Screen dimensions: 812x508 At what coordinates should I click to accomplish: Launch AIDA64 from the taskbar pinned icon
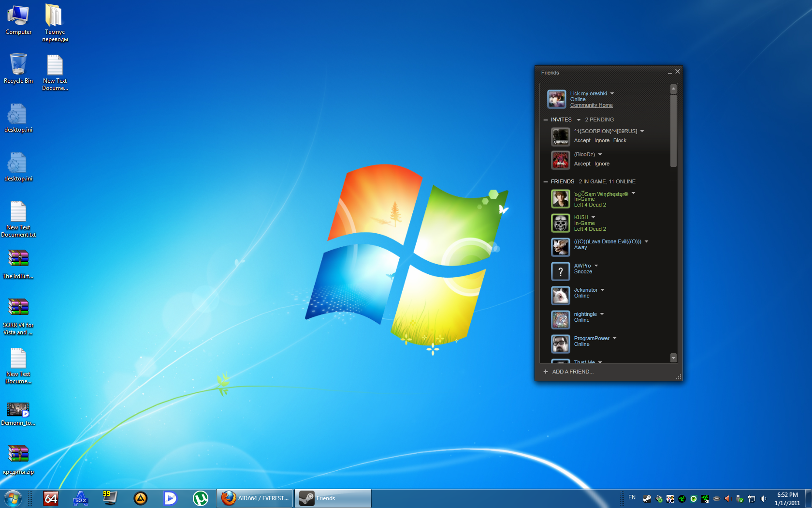51,498
